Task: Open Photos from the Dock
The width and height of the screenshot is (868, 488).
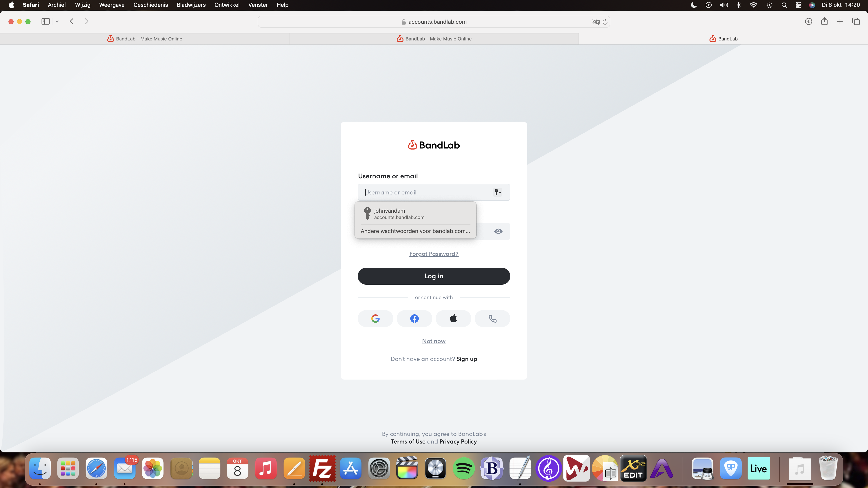Action: [x=153, y=468]
